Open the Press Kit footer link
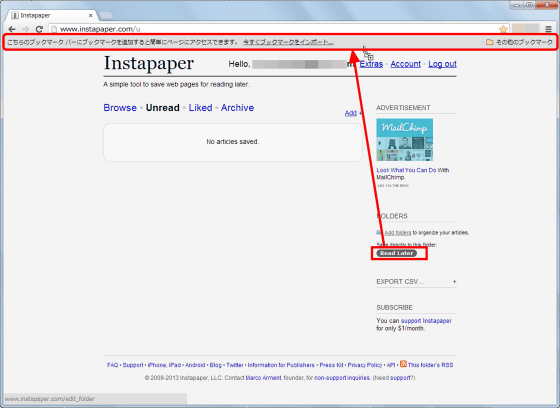 (331, 365)
